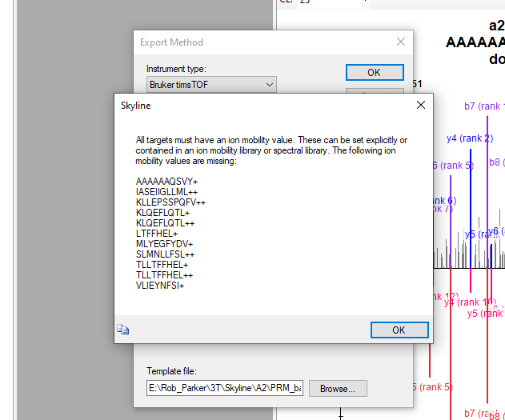Click the pink y5 label below the spectrum
The width and height of the screenshot is (505, 420).
pyautogui.click(x=483, y=314)
